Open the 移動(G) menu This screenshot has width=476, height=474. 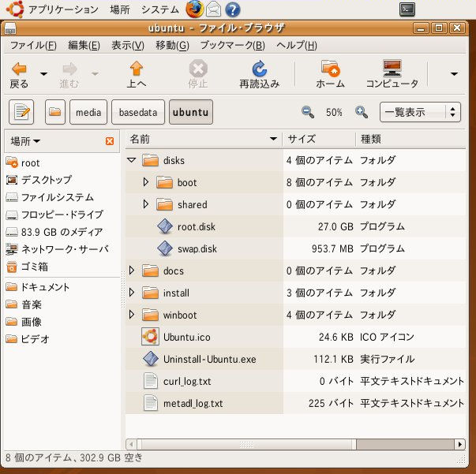(172, 46)
